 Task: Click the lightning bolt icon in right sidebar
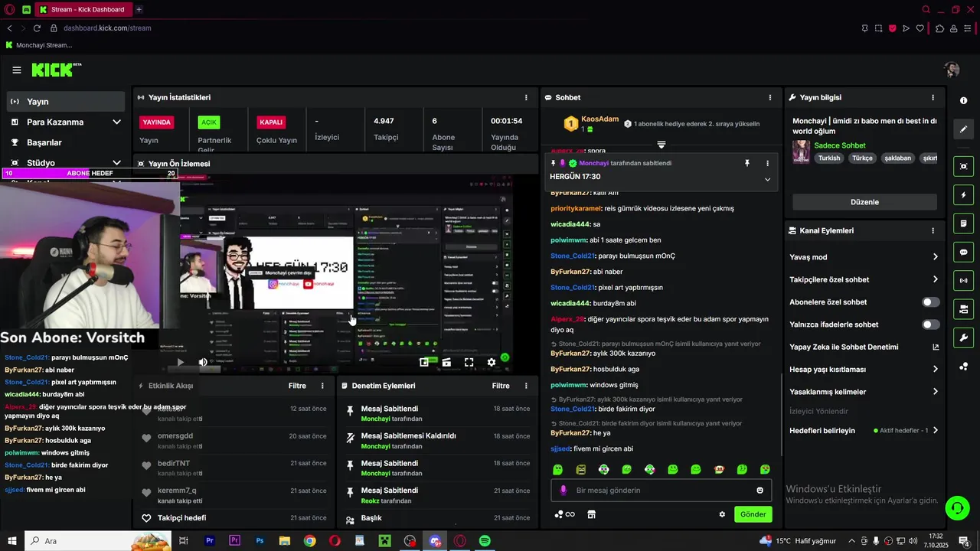tap(963, 194)
